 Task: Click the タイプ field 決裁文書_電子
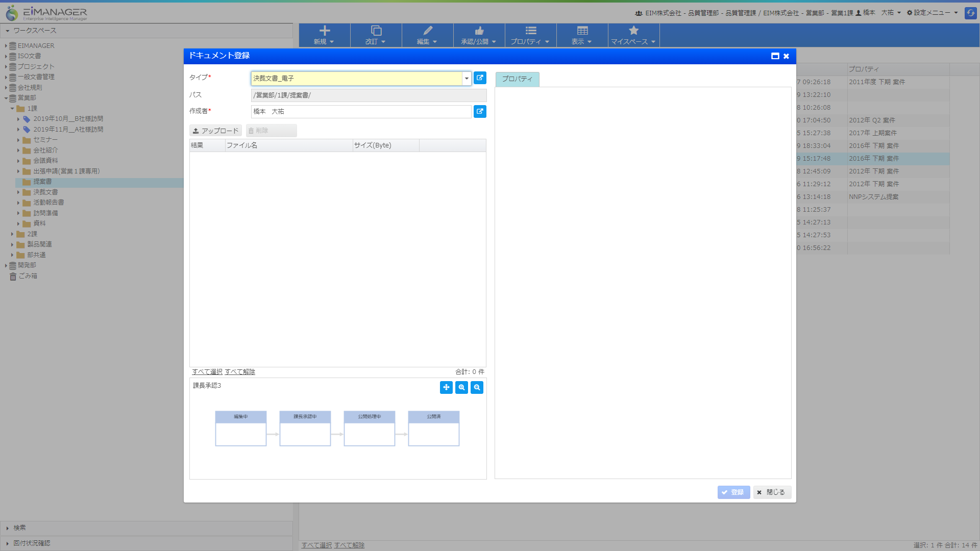(x=357, y=79)
